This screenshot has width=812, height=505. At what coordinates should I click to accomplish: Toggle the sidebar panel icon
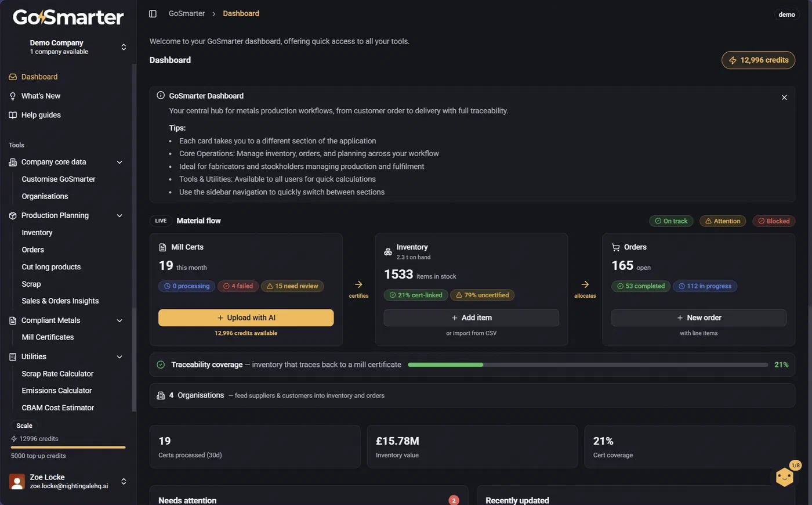coord(153,13)
